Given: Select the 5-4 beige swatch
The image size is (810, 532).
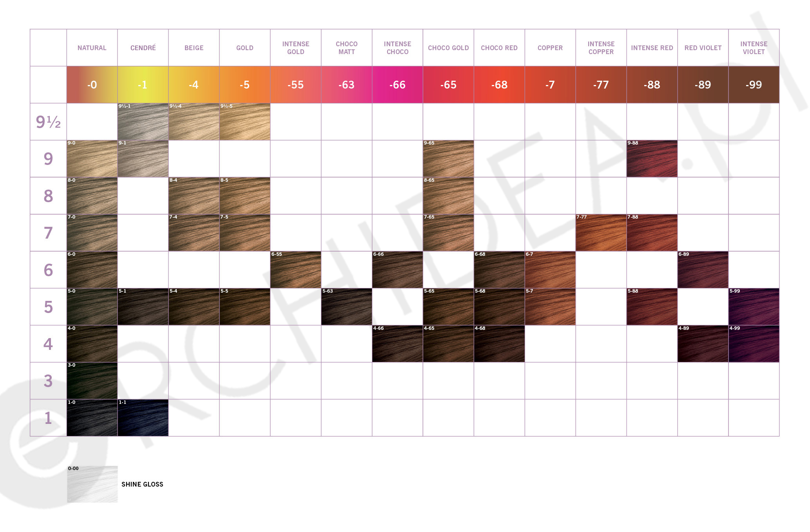Looking at the screenshot, I should (x=194, y=307).
